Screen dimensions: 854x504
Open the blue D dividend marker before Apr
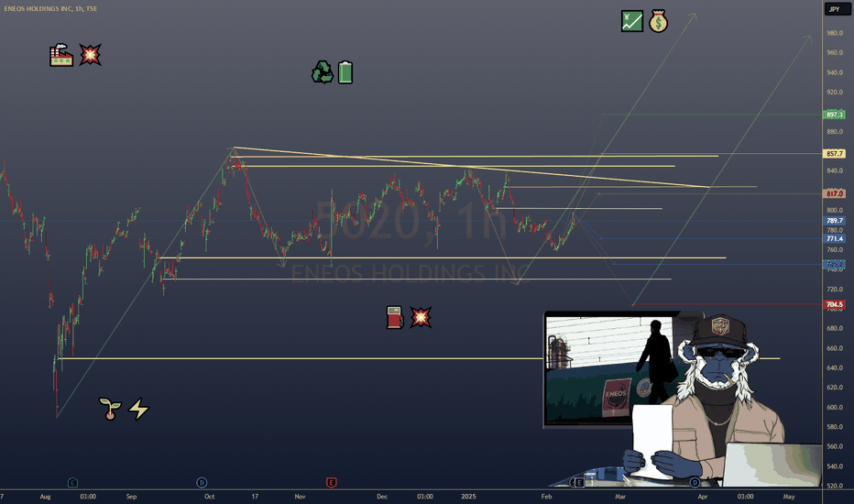695,482
